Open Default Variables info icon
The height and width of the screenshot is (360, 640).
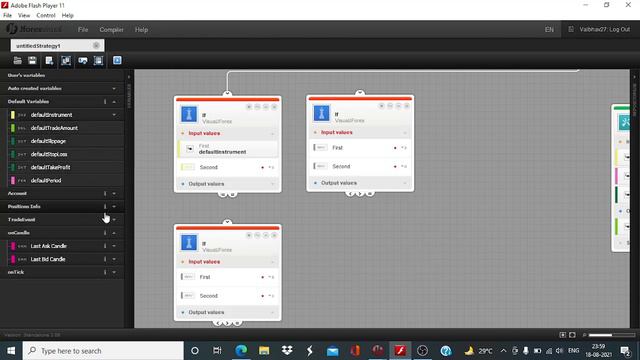click(105, 101)
